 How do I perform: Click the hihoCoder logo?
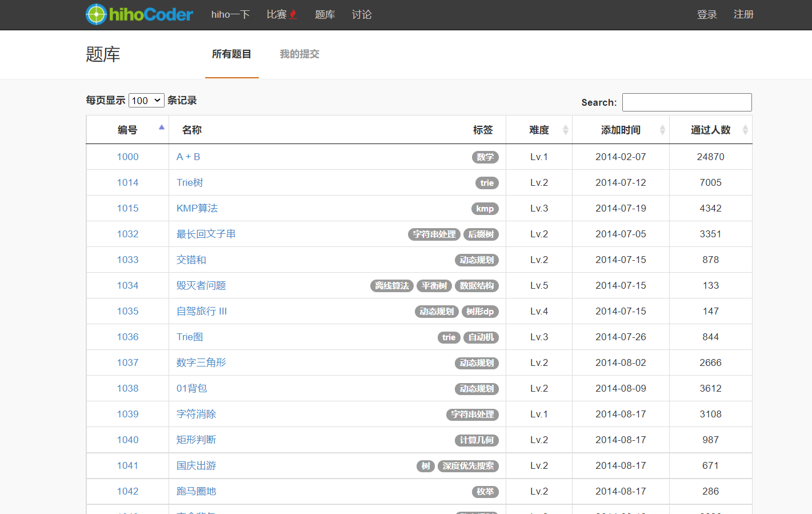[139, 14]
